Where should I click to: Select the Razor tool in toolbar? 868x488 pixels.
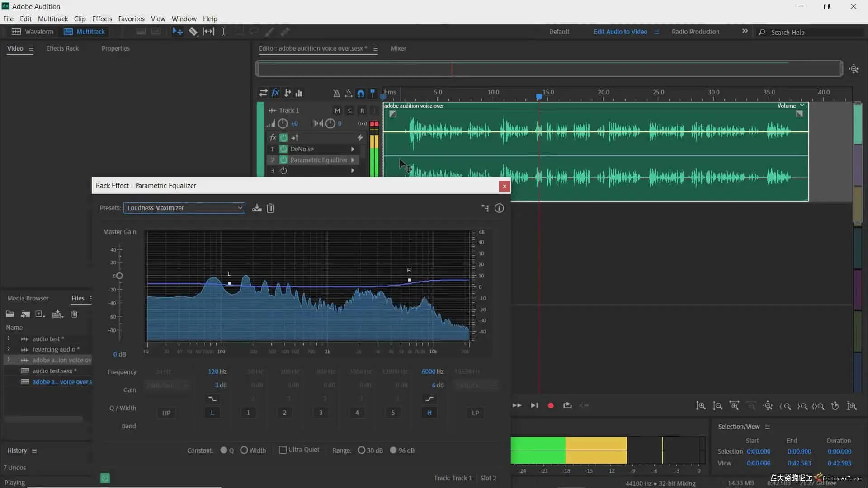(x=193, y=32)
